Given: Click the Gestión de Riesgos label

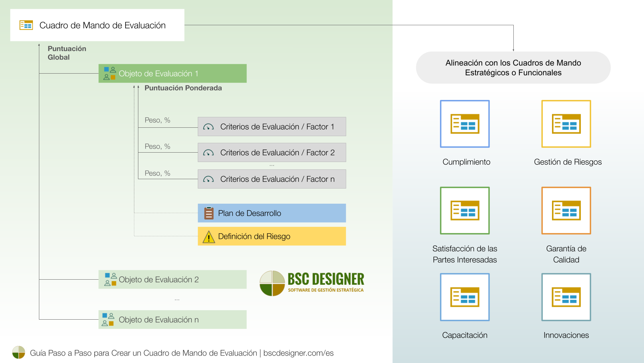Looking at the screenshot, I should tap(568, 162).
